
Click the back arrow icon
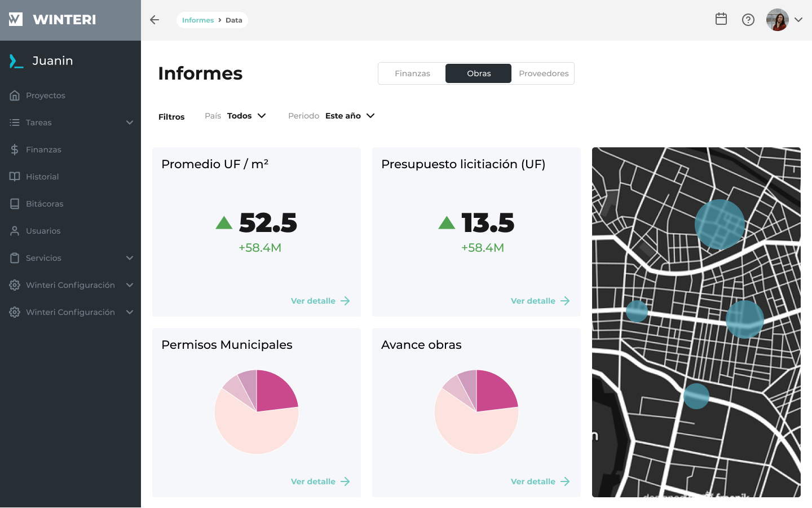click(x=155, y=20)
